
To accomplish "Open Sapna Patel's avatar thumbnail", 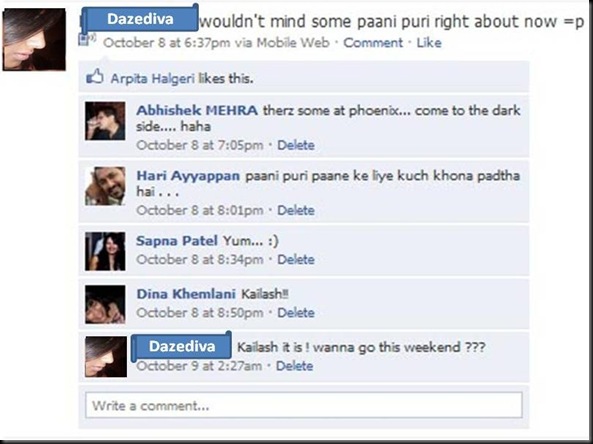I will (105, 251).
